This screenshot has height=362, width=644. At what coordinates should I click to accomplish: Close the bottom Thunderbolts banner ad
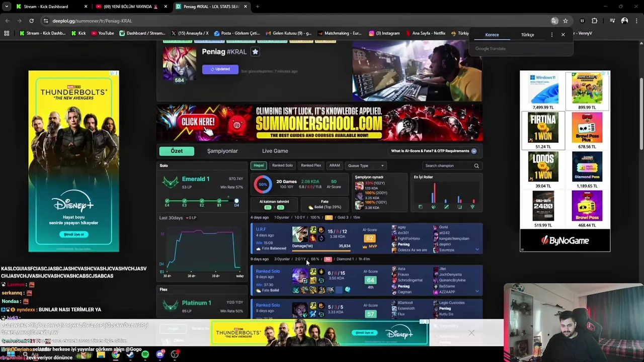tap(471, 333)
